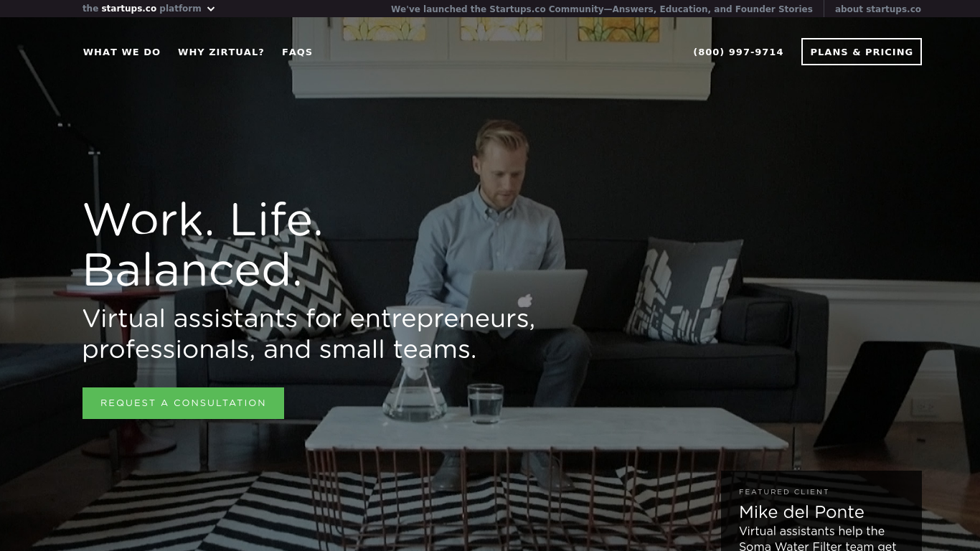Click the Apple logo on the laptop

click(x=524, y=300)
